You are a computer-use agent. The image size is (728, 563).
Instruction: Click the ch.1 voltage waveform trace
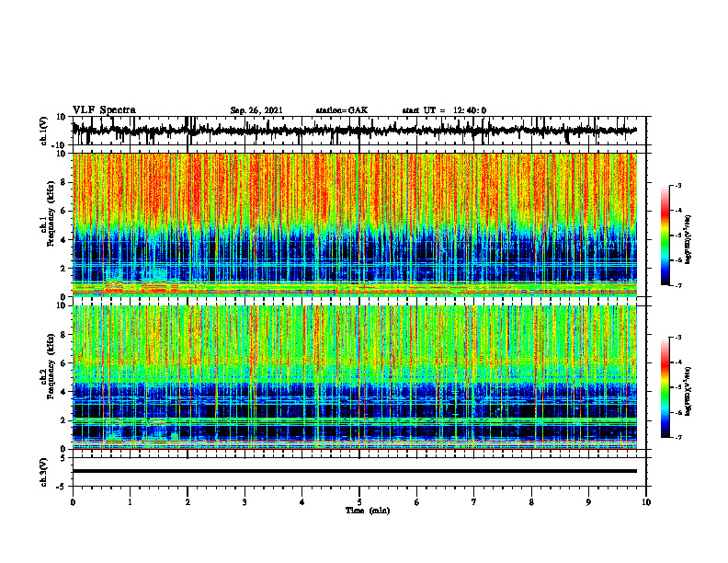(x=355, y=131)
